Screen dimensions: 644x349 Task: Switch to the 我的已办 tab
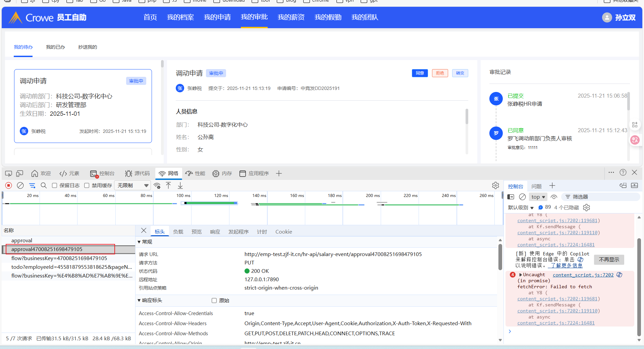[x=55, y=47]
